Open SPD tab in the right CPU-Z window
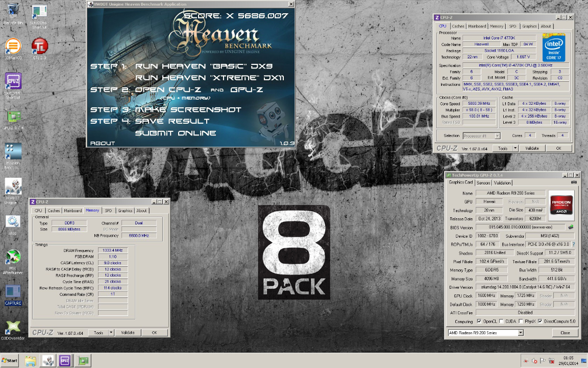Screen dimensions: 588x368 click(512, 26)
